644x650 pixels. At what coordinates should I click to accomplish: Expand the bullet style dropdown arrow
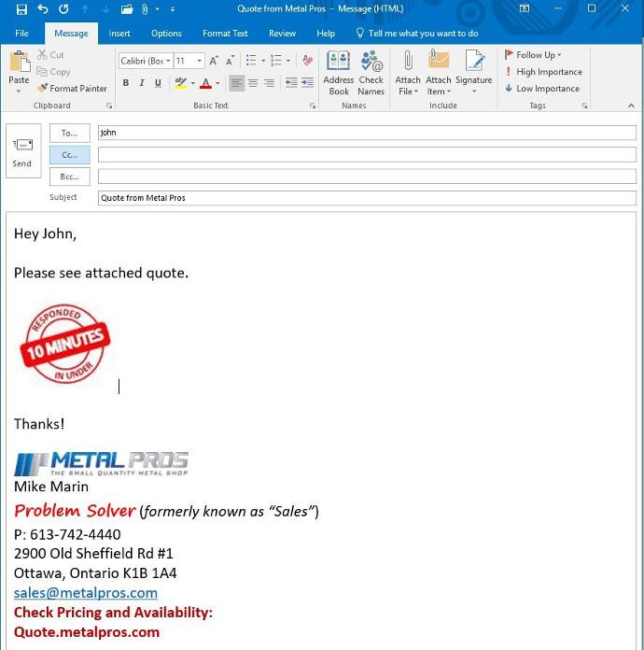click(x=263, y=61)
